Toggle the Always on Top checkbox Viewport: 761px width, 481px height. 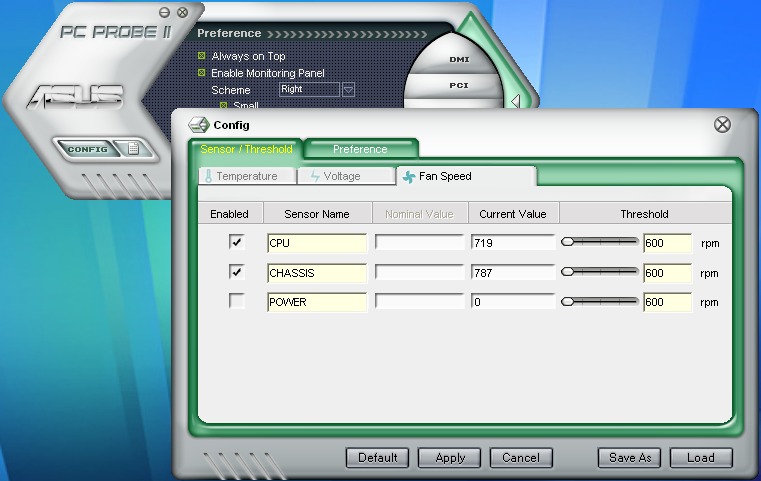pyautogui.click(x=202, y=56)
